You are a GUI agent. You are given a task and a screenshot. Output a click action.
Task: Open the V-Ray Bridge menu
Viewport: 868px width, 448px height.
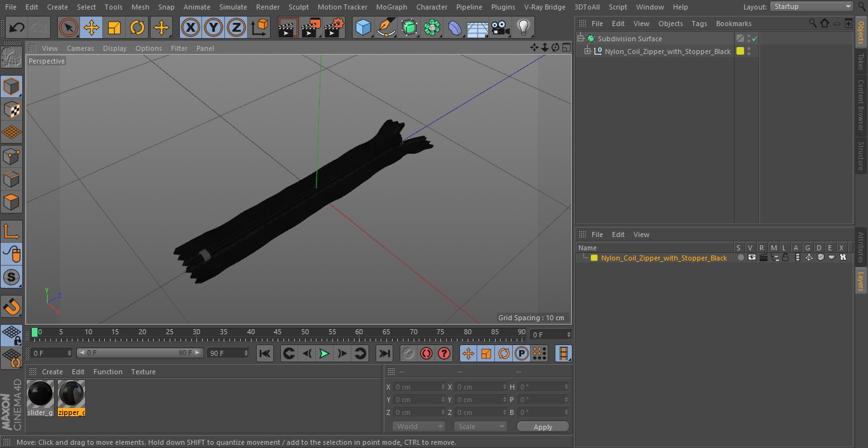(545, 6)
